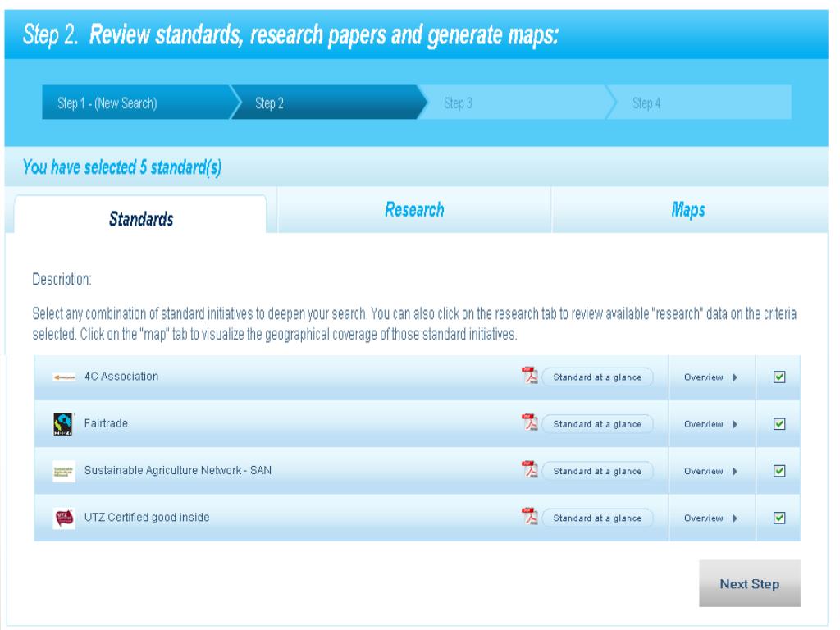The width and height of the screenshot is (840, 630).
Task: Switch to the Maps tab
Action: click(x=688, y=209)
